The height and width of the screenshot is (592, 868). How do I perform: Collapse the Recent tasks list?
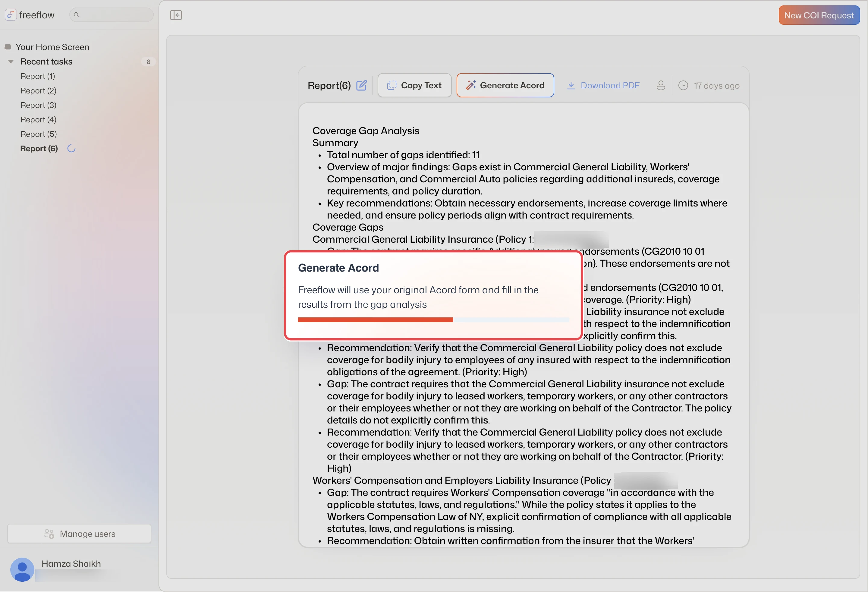(11, 61)
